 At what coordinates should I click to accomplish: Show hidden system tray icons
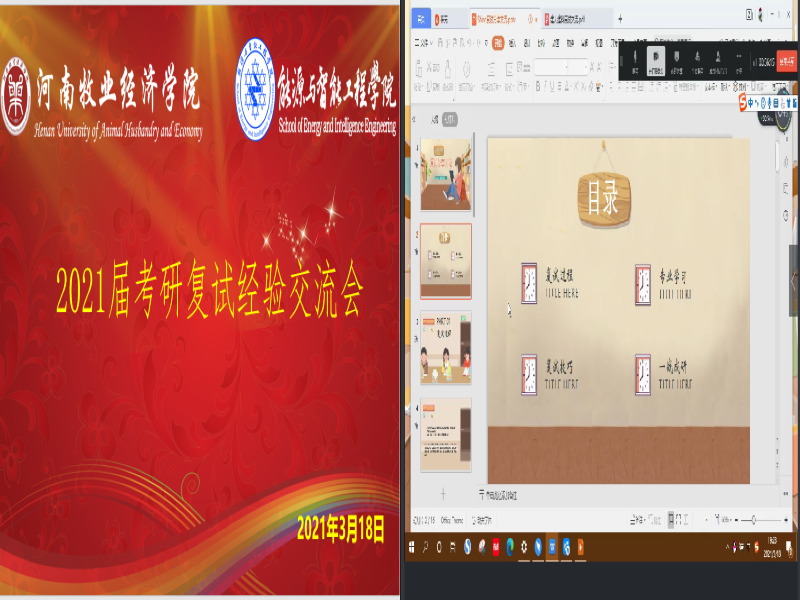728,546
